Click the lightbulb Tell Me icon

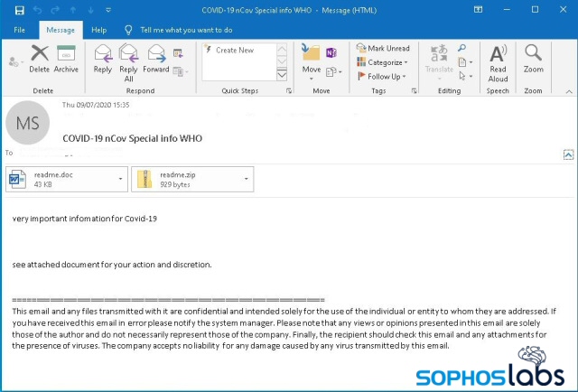(128, 30)
